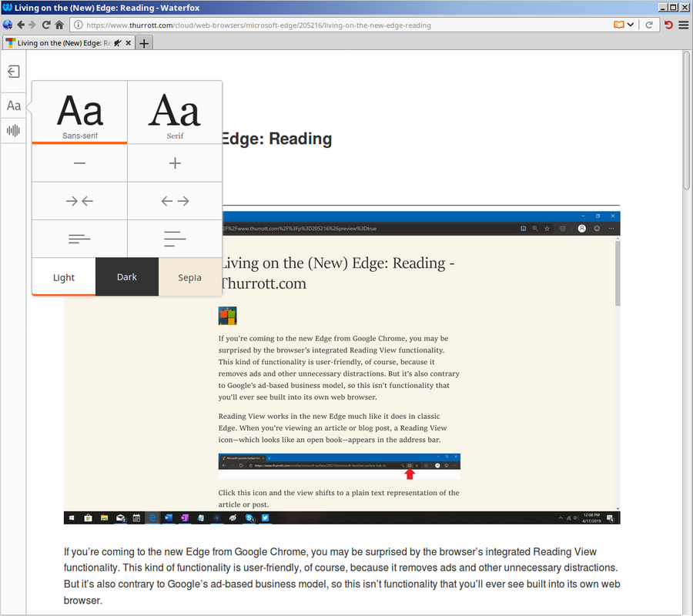693x616 pixels.
Task: Click the page's vertical scrollbar thumb
Action: [686, 120]
